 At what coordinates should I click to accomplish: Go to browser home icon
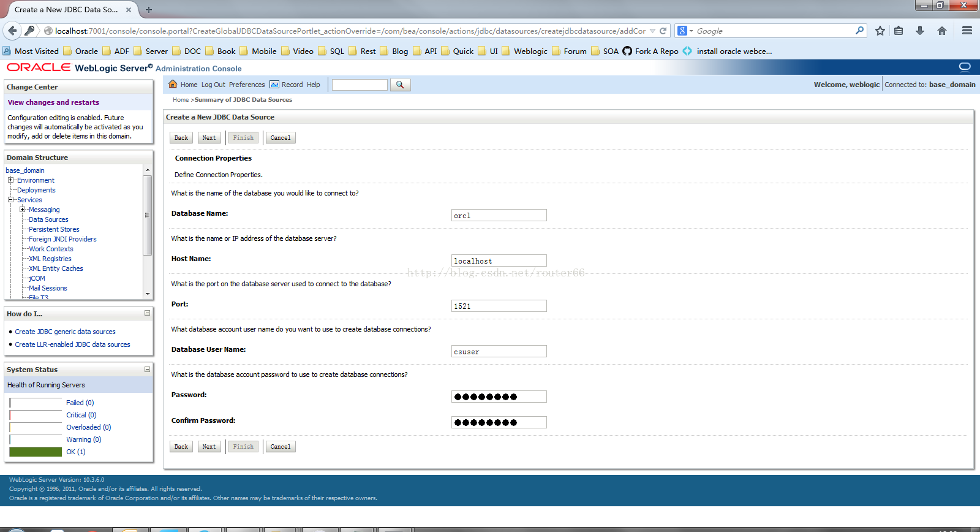(942, 31)
